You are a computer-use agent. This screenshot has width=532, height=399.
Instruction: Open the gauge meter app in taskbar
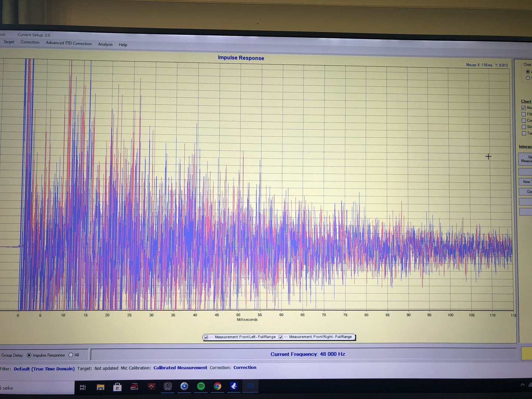pos(168,386)
